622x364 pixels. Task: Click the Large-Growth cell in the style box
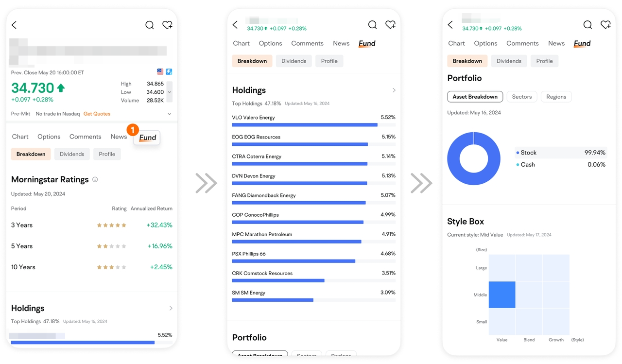point(556,268)
